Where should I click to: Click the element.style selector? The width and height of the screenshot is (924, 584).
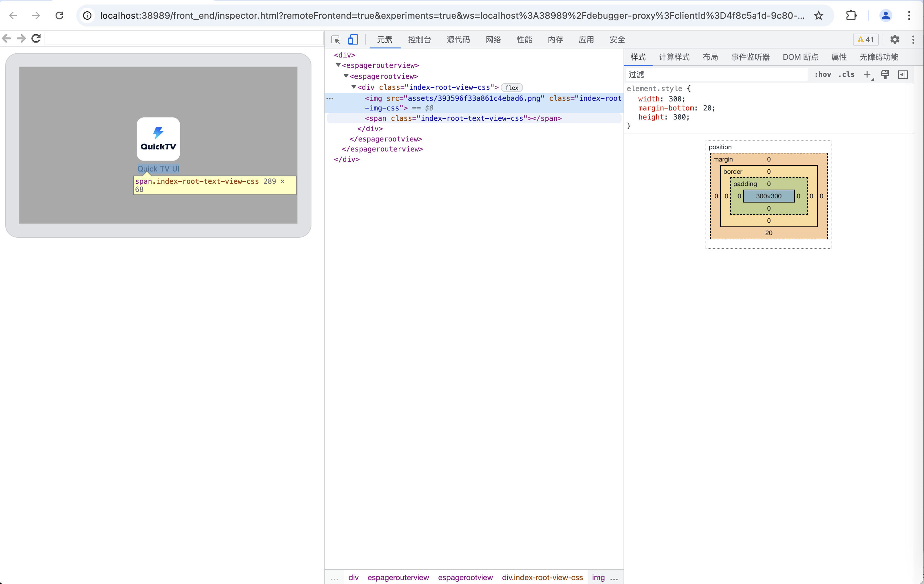pos(654,89)
